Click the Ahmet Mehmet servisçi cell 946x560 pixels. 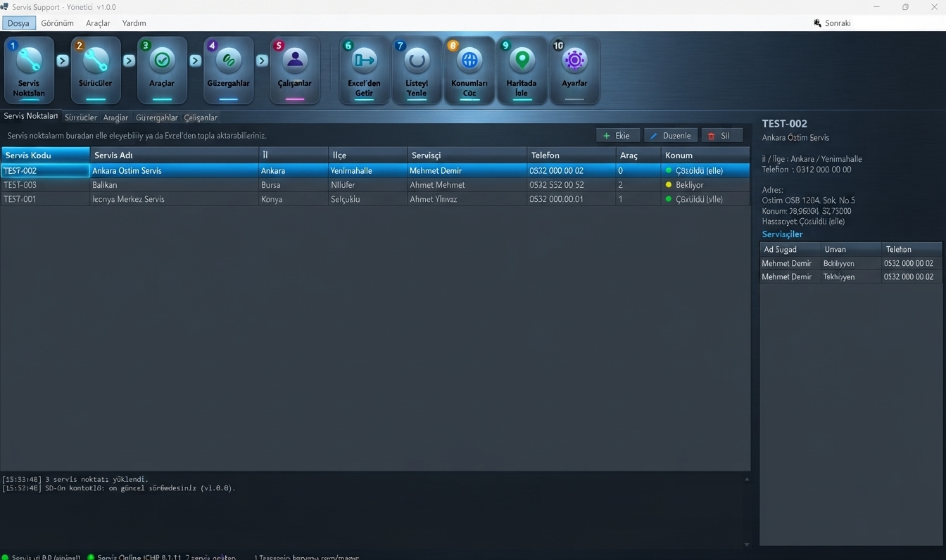467,185
